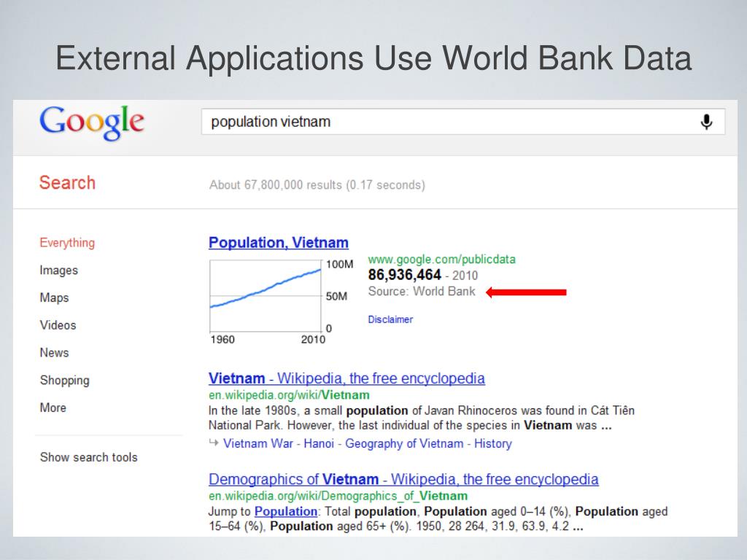Click the population figure 86,936,464
The image size is (747, 560).
[404, 275]
